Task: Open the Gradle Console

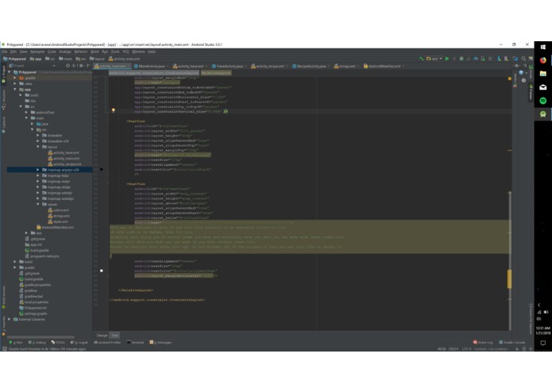Action: [x=511, y=343]
